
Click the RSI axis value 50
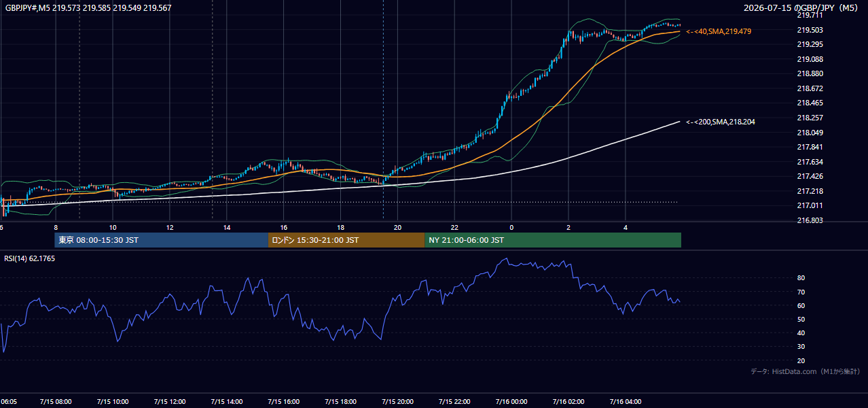click(801, 319)
